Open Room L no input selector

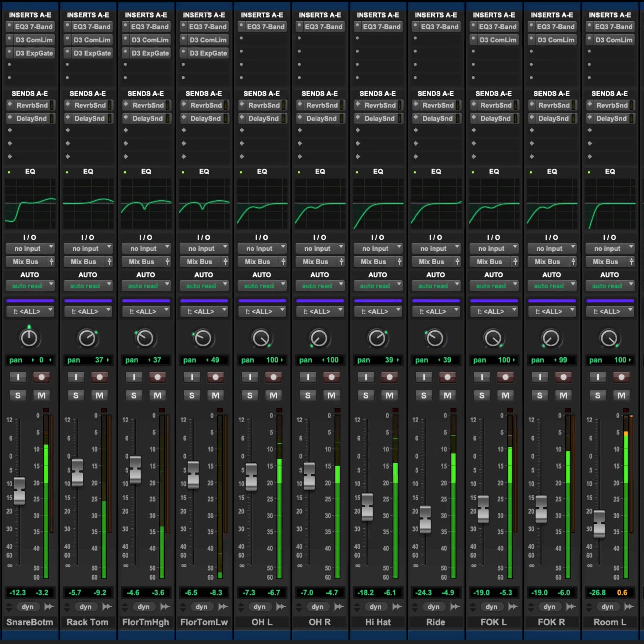[x=610, y=248]
